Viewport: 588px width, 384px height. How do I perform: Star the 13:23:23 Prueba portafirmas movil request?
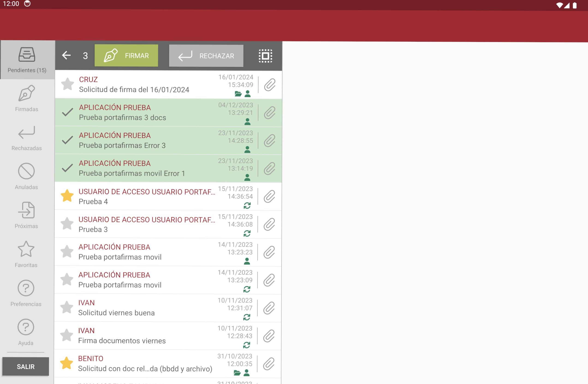67,252
